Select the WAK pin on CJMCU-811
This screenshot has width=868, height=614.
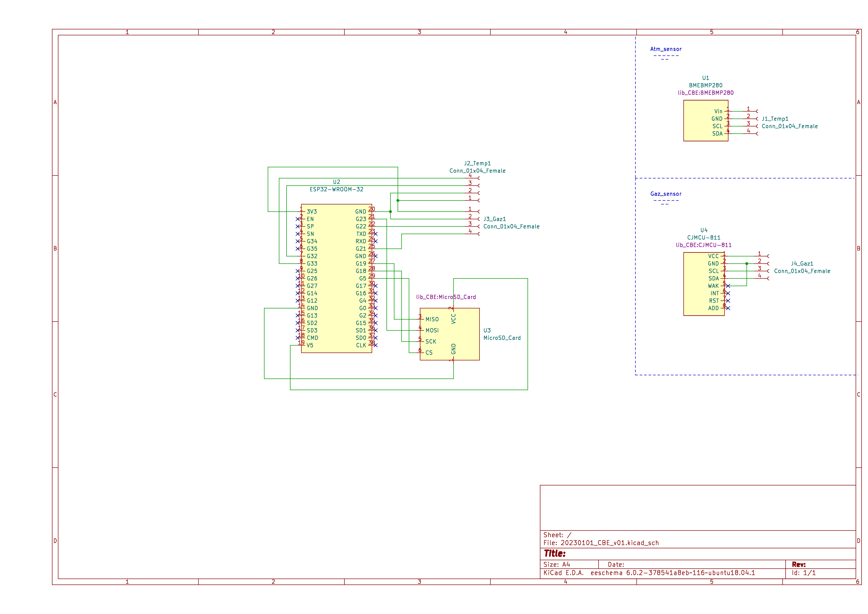click(713, 286)
